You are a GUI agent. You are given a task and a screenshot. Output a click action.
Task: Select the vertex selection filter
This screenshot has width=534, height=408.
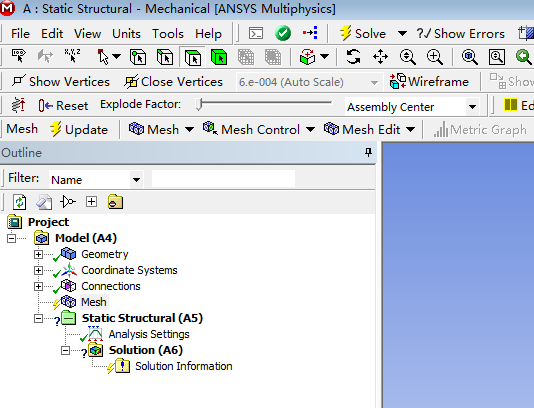tap(138, 57)
